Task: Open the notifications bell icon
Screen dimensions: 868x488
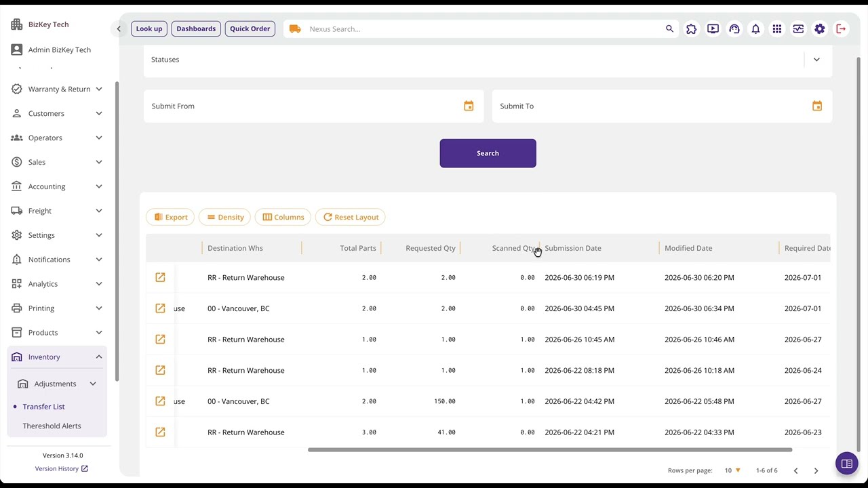Action: click(755, 28)
